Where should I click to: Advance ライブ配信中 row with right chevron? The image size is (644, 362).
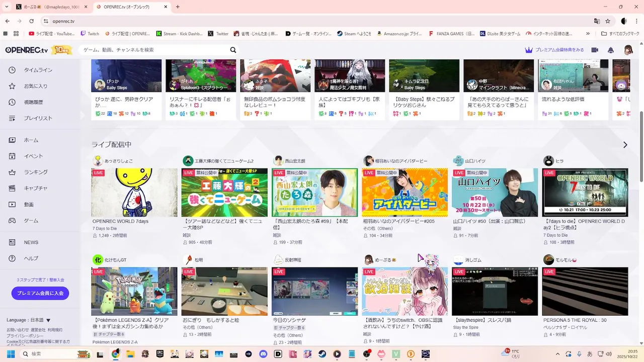click(625, 145)
